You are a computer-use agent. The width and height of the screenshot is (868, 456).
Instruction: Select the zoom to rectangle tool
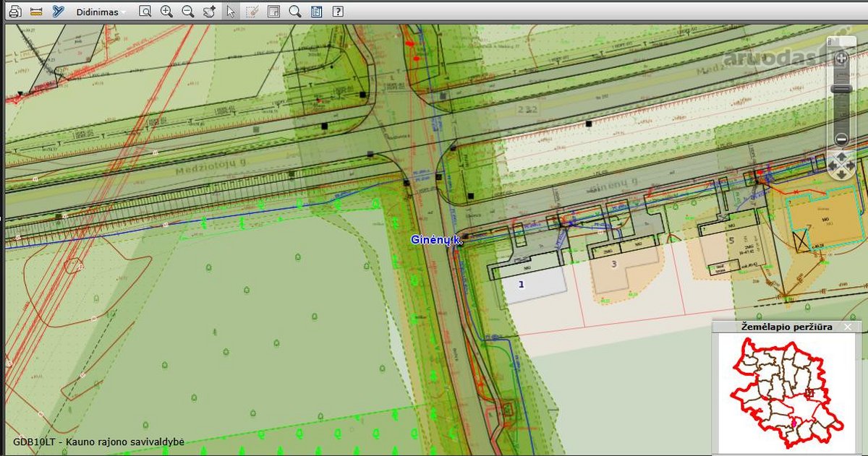pos(145,12)
